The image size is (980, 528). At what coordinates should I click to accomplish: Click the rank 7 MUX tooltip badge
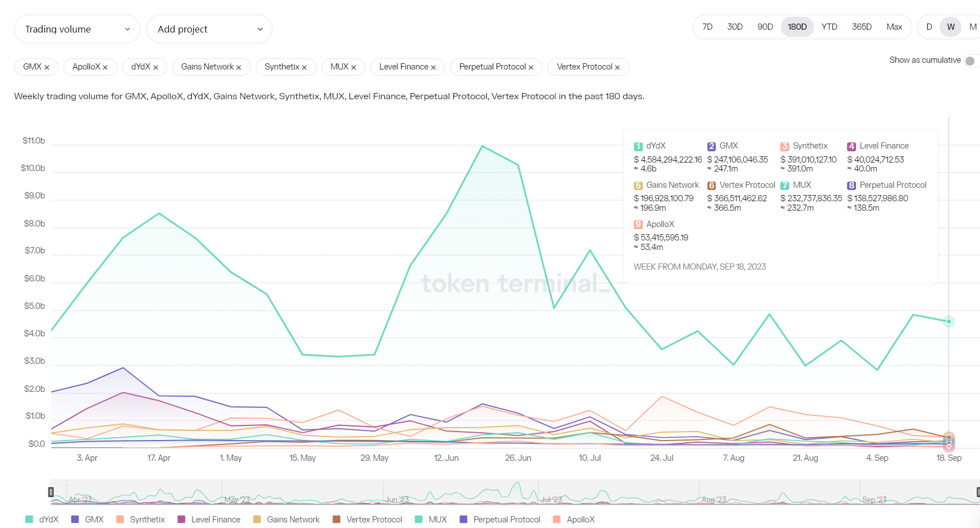coord(785,186)
